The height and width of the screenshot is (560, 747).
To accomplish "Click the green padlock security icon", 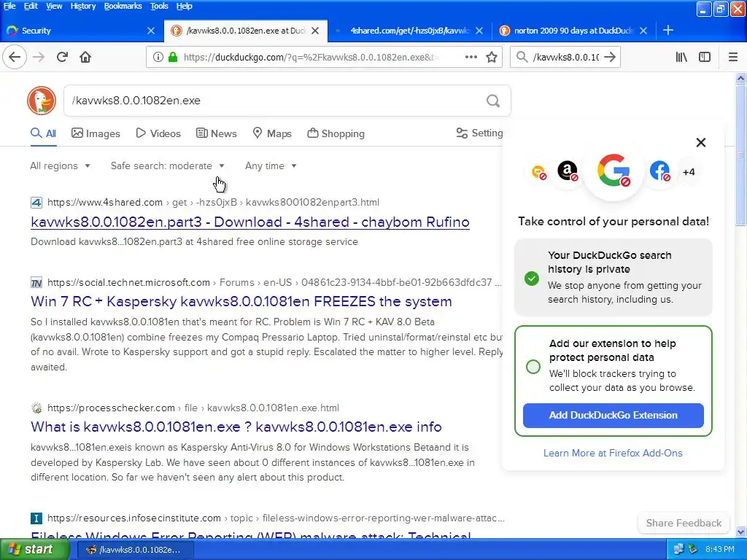I will 173,57.
